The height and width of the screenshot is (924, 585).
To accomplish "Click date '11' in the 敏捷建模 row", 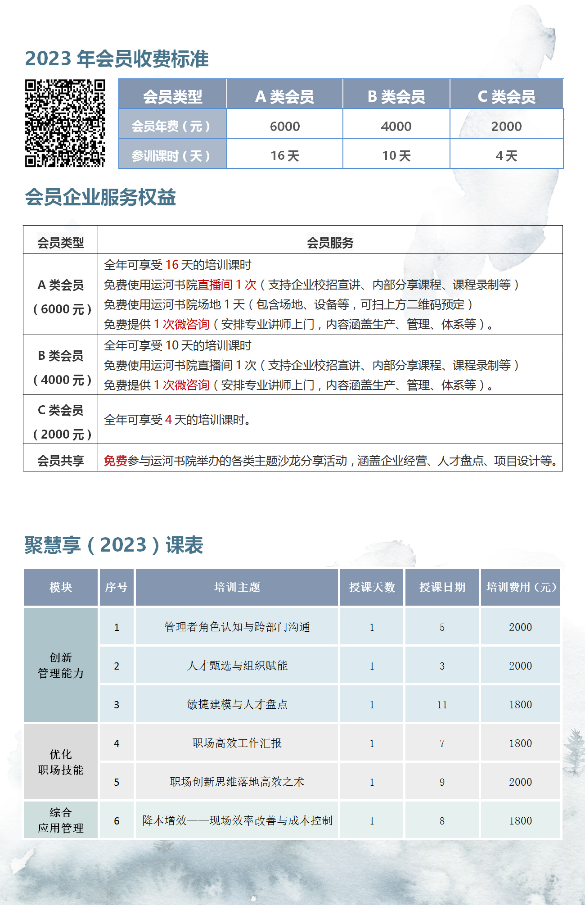I will [x=442, y=705].
